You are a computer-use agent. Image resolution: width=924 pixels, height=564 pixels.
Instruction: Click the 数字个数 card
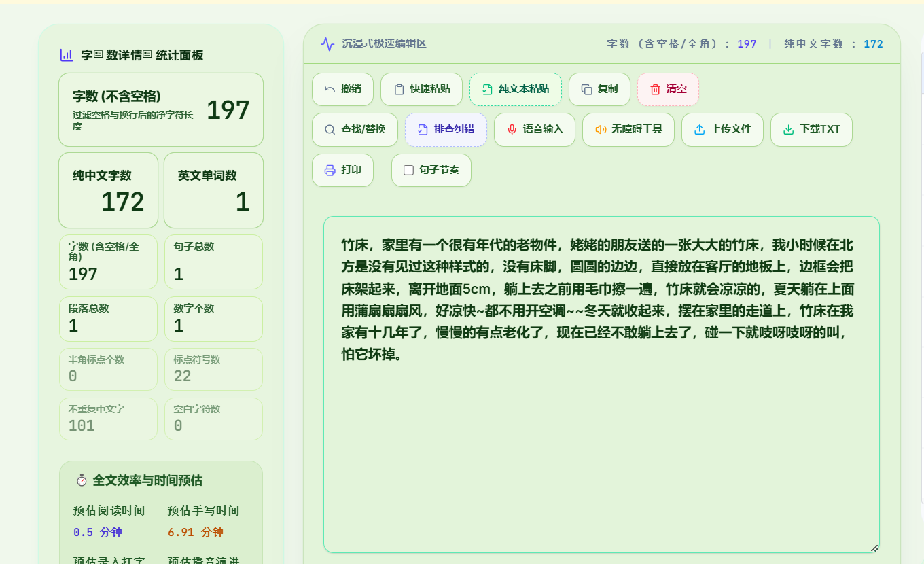(x=213, y=319)
